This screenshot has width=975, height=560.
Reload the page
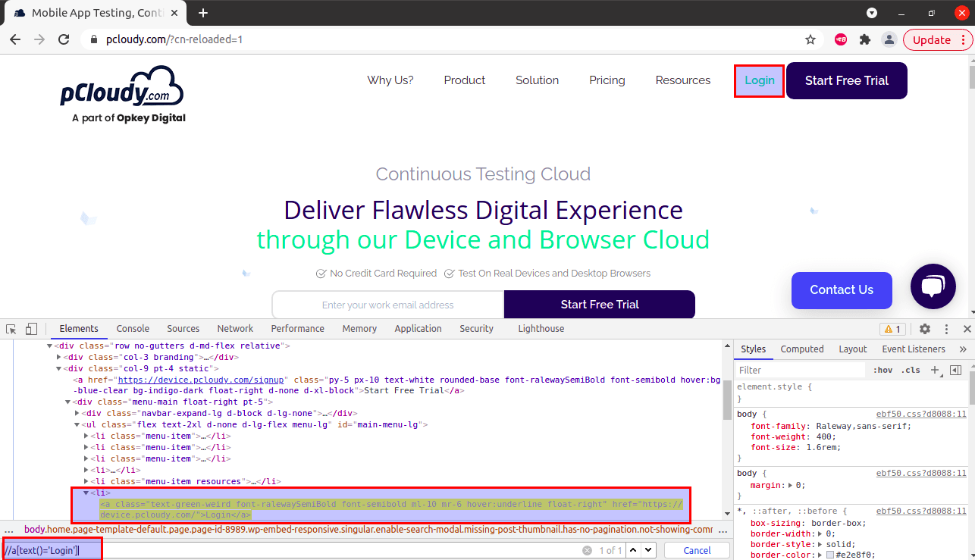(x=64, y=39)
